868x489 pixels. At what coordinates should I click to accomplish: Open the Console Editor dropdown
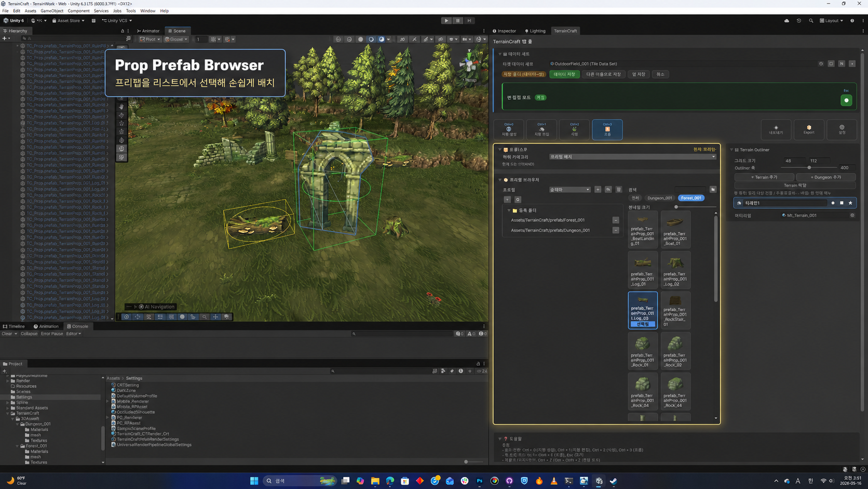pyautogui.click(x=74, y=334)
